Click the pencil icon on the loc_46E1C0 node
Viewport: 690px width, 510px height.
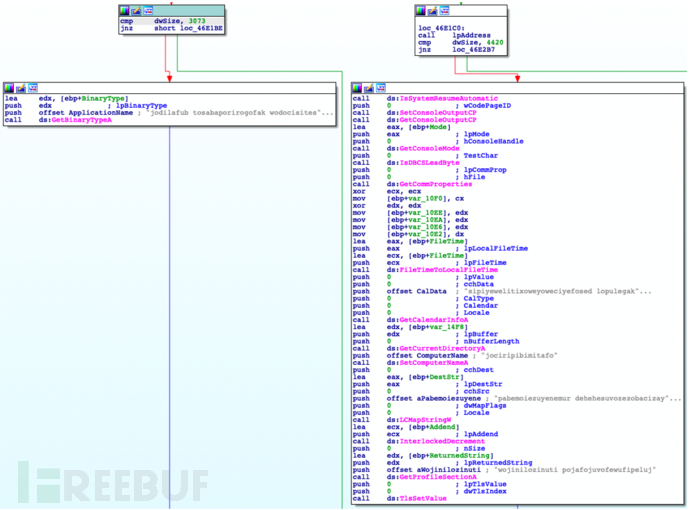433,11
